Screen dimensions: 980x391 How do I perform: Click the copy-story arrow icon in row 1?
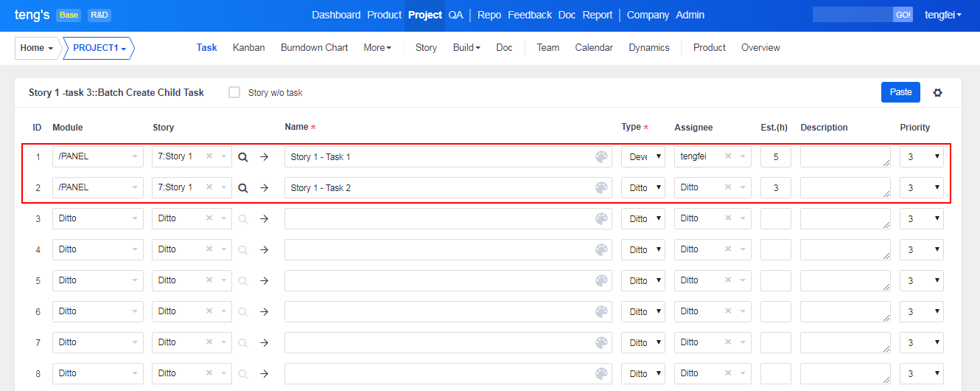tap(265, 157)
